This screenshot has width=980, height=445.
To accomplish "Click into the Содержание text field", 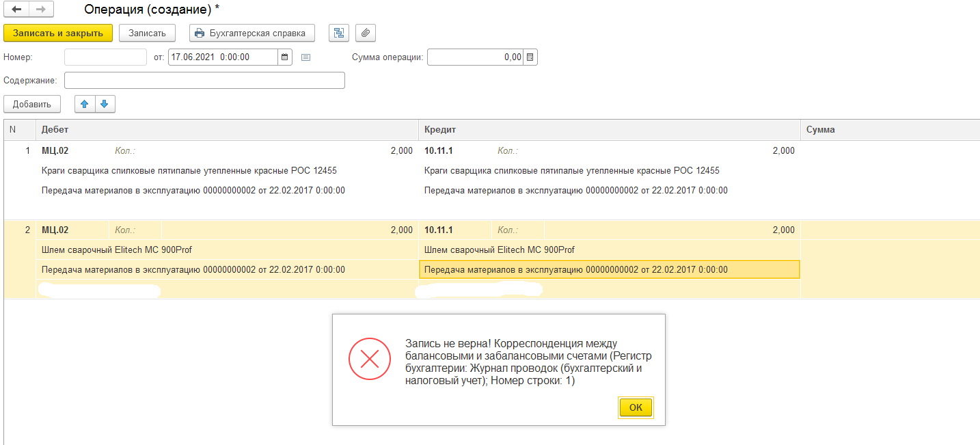I will (204, 81).
